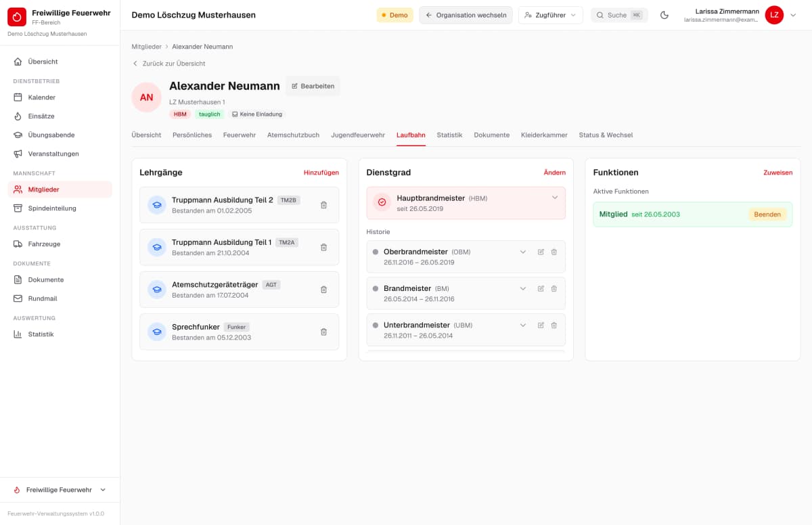812x525 pixels.
Task: Switch to the Kleiderkammer tab
Action: click(x=544, y=135)
